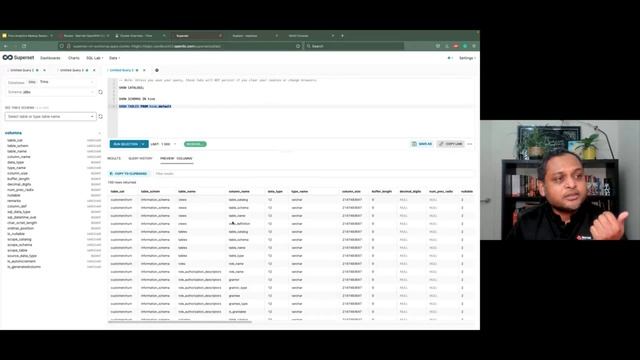Click the green query status badge
Viewport: 640px width, 360px height.
click(195, 144)
